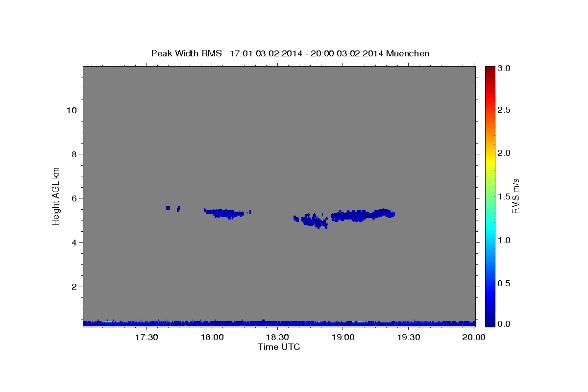
Task: Click the blue ground-level band at the plot bottom
Action: [279, 323]
